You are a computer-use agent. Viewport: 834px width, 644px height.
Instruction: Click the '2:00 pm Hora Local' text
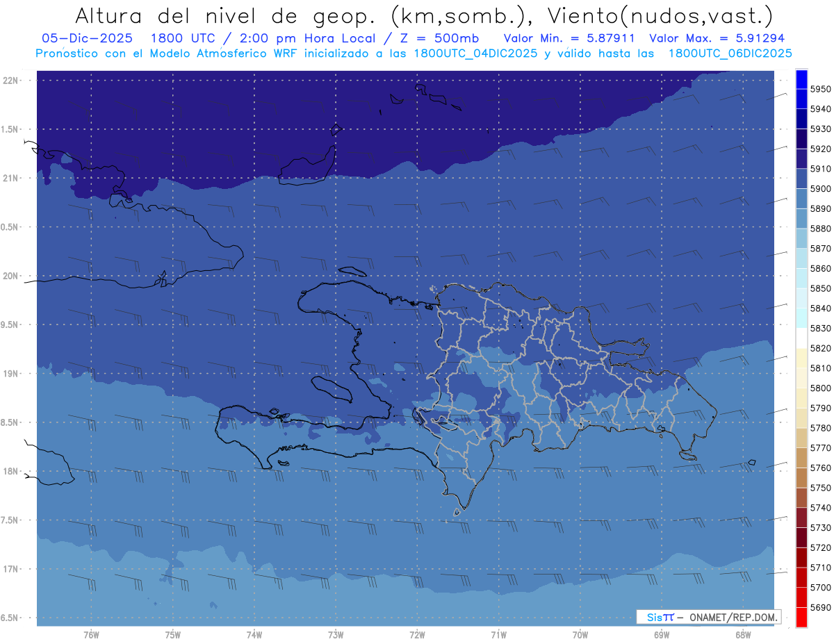coord(307,38)
